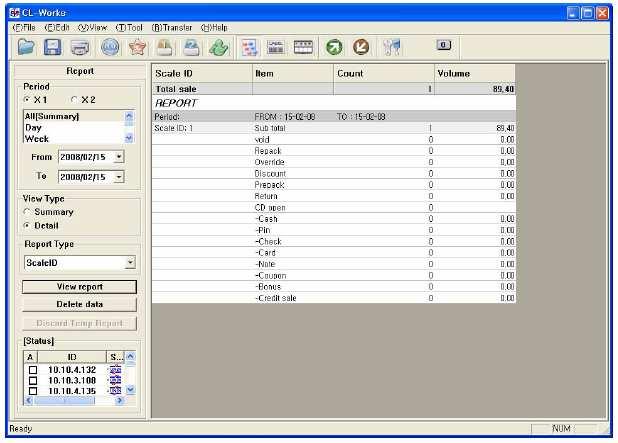618x443 pixels.
Task: Click the Discard Temp Report button
Action: pyautogui.click(x=79, y=323)
